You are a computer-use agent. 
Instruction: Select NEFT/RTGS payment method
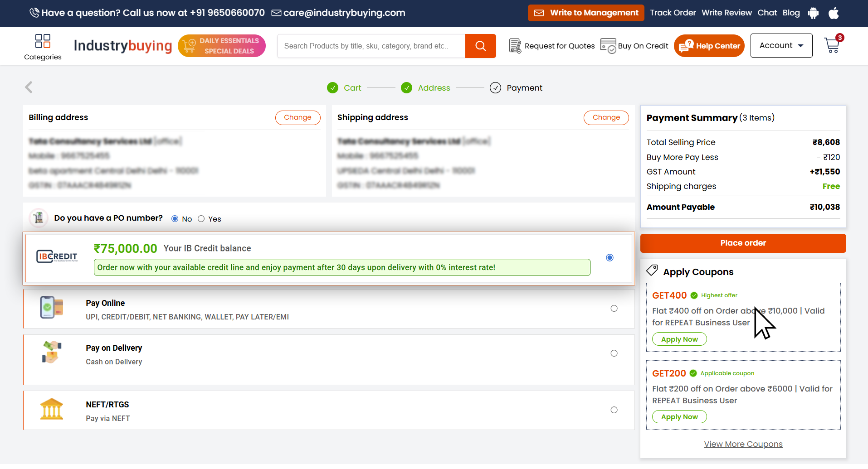[x=614, y=410]
